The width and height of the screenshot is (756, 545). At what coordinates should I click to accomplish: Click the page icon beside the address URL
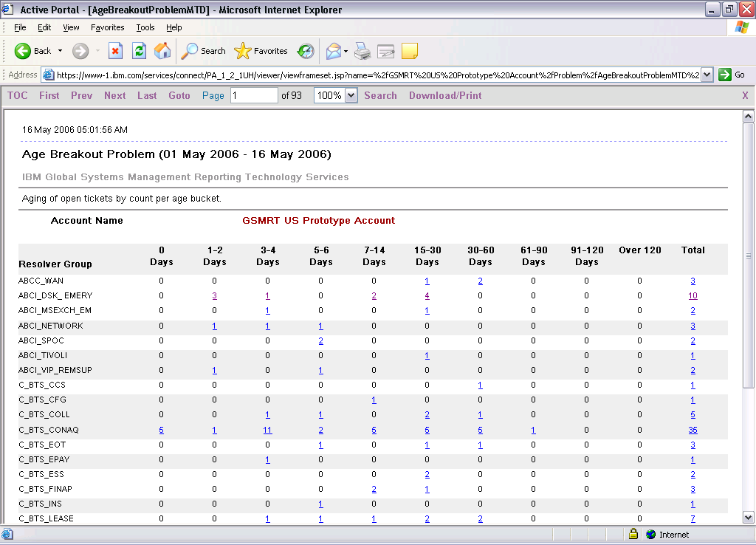(48, 75)
